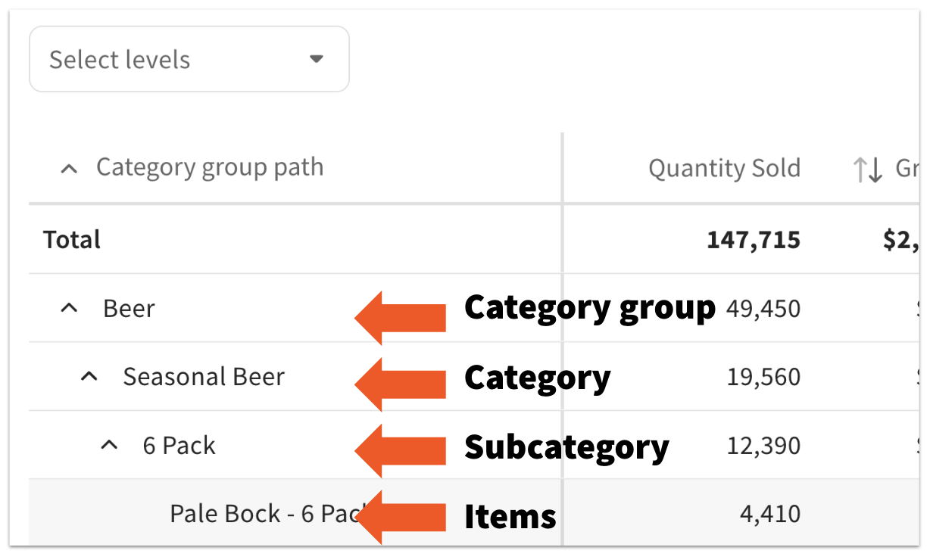Viewport: 930px width, 560px height.
Task: Select the Category group path column header
Action: (x=210, y=168)
